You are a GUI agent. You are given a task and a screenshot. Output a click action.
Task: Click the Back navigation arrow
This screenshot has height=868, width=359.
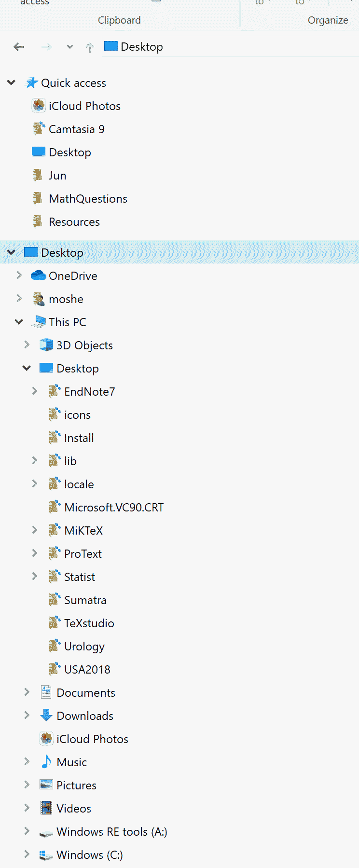(x=19, y=47)
